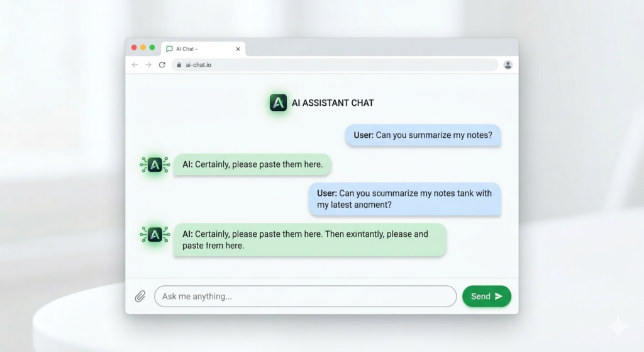Image resolution: width=644 pixels, height=352 pixels.
Task: Click the AI reply ending 'paste frem here'
Action: tap(309, 239)
